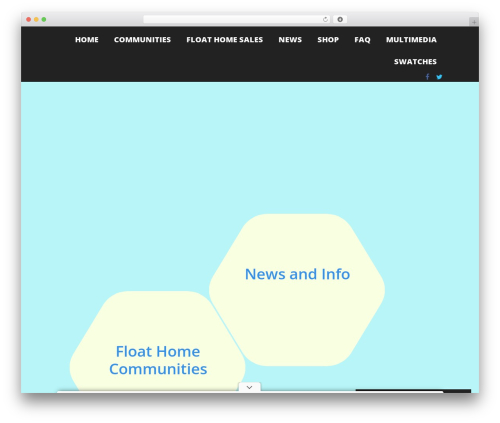Image resolution: width=500 pixels, height=423 pixels.
Task: Open the FAQ menu item
Action: pos(362,40)
